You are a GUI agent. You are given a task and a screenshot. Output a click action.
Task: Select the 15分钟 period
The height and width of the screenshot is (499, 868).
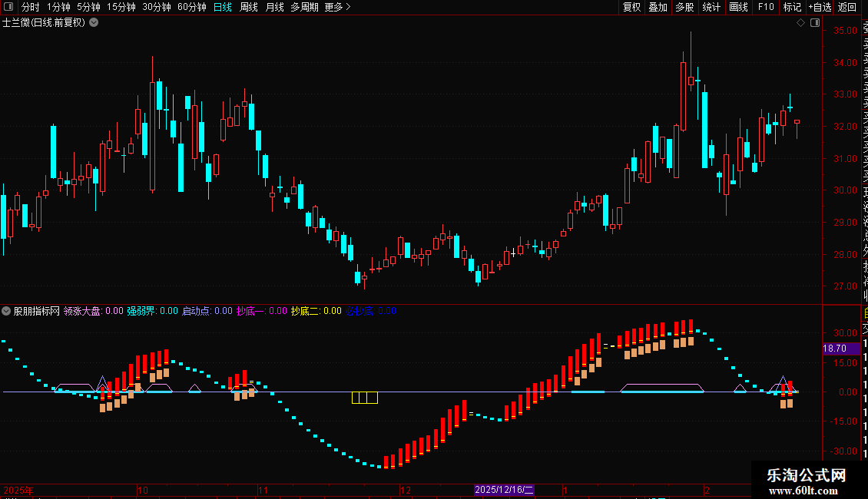point(121,7)
